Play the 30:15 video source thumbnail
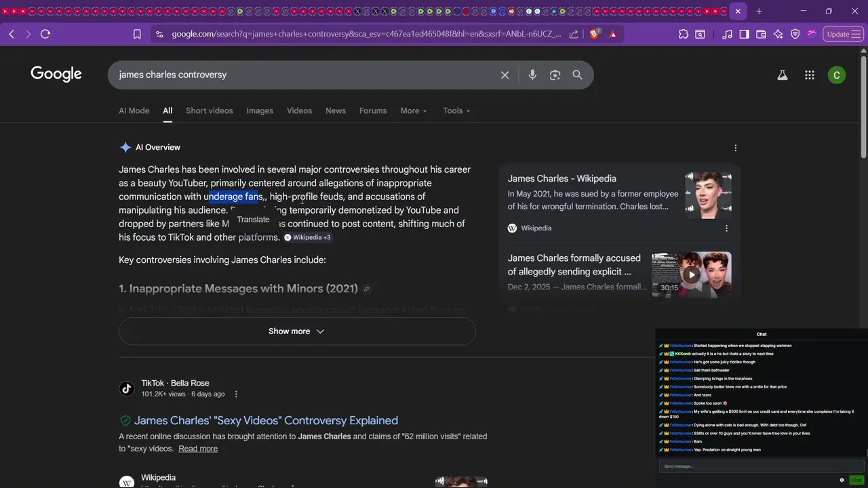 tap(691, 274)
